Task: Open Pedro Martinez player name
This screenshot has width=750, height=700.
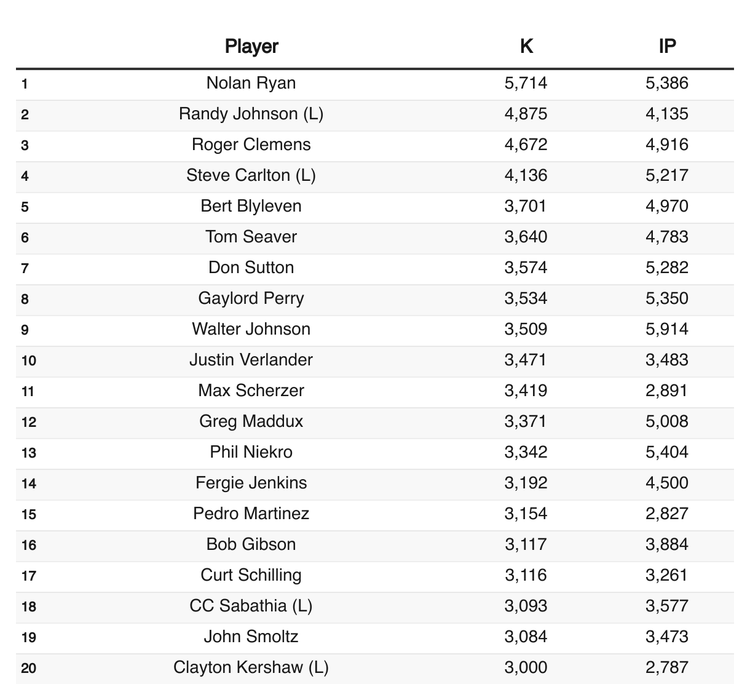Action: [251, 514]
